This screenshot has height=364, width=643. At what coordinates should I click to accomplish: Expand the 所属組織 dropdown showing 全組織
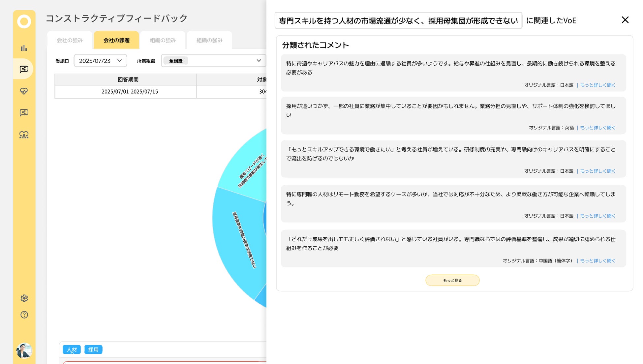(213, 61)
